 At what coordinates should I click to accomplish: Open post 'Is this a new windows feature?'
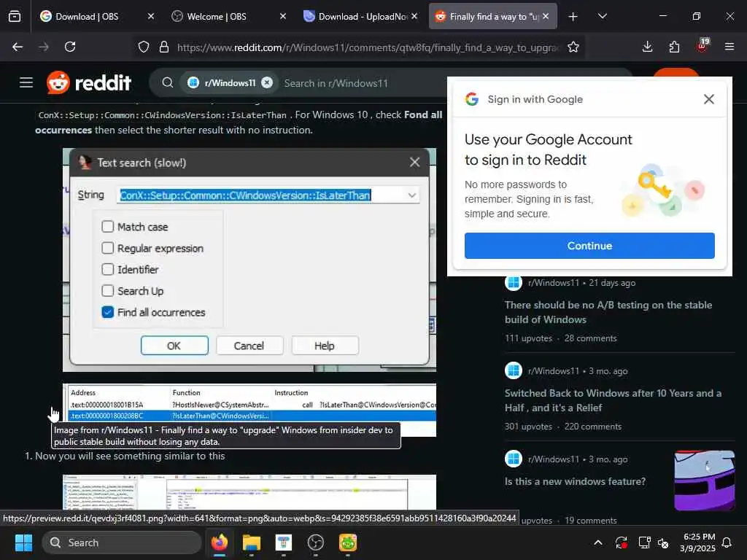(575, 481)
